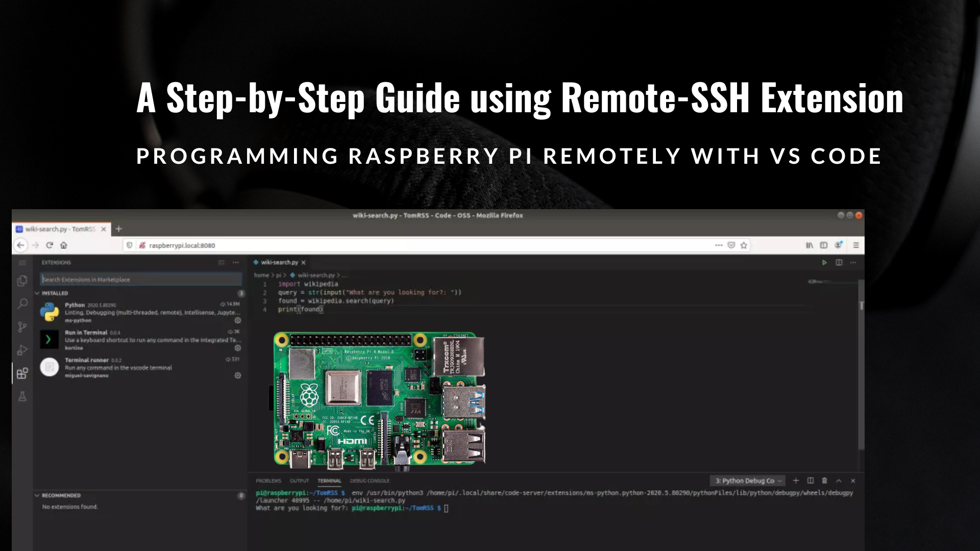Viewport: 980px width, 551px height.
Task: Click the Firefox forward arrow
Action: pos(35,245)
